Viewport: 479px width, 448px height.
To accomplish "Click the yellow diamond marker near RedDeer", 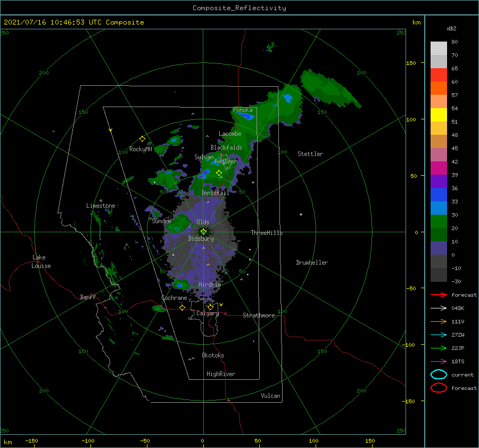I will tap(219, 173).
